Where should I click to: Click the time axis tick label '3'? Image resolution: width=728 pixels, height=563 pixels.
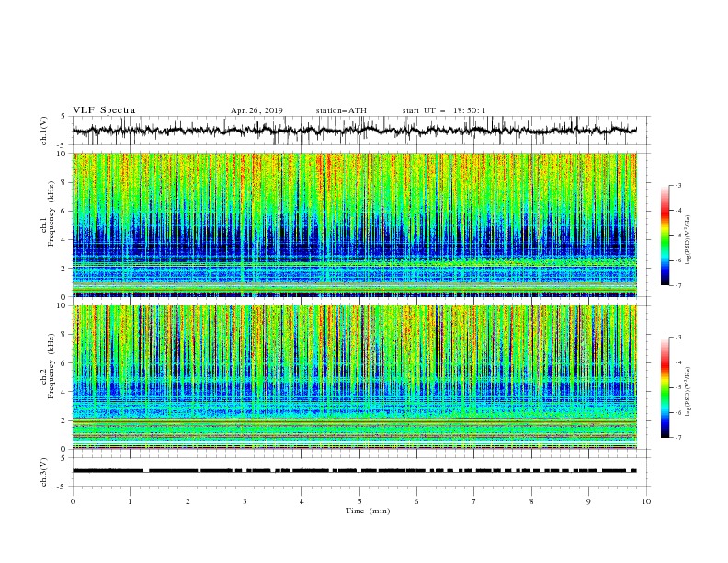[245, 501]
